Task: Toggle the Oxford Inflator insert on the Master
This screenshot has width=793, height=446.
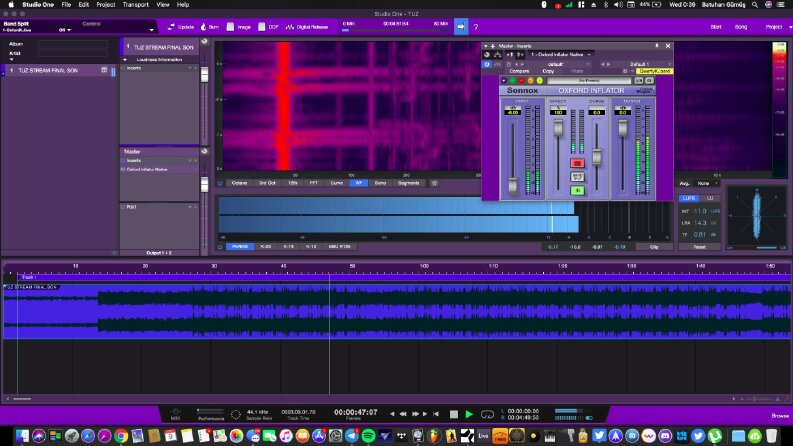Action: click(x=123, y=169)
